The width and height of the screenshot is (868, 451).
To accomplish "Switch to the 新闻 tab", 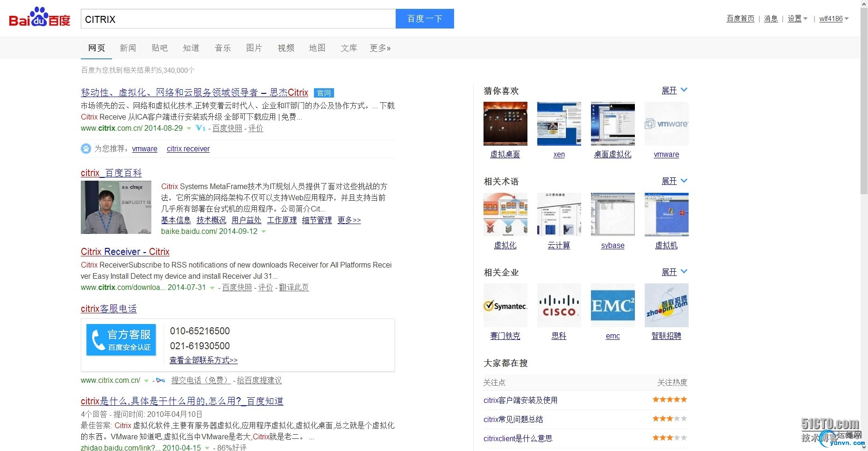I will (128, 48).
